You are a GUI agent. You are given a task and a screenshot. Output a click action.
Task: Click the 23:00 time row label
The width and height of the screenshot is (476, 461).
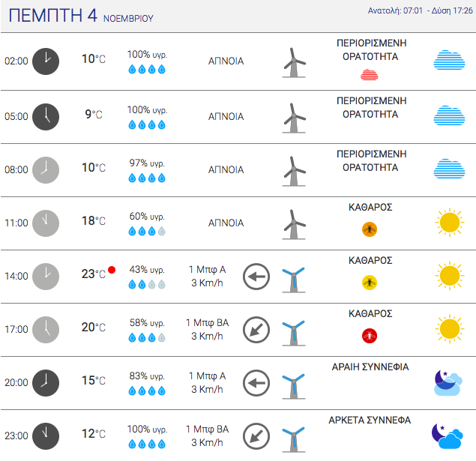click(x=16, y=436)
